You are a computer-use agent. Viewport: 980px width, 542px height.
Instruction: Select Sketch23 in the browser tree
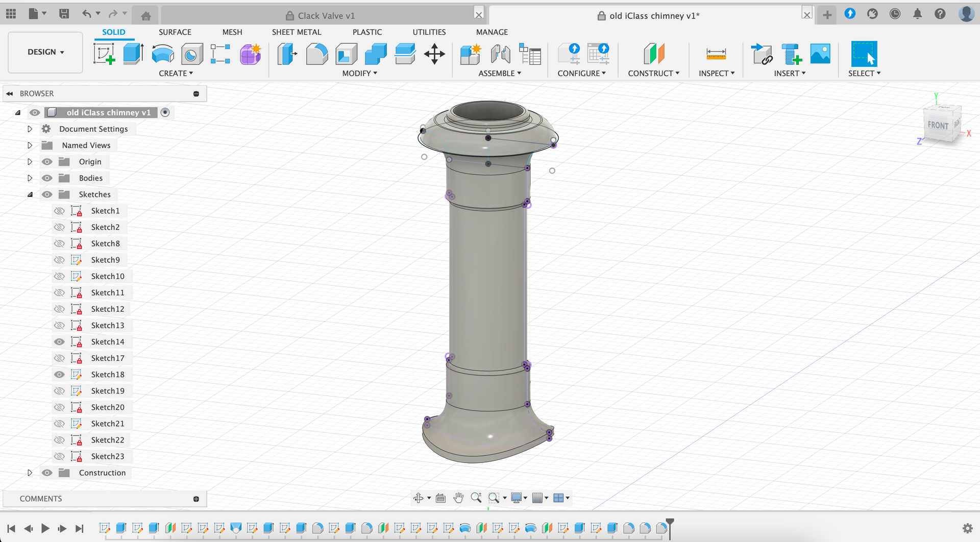click(108, 456)
